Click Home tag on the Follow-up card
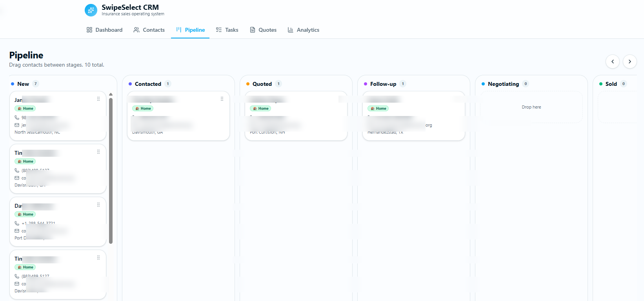Image resolution: width=644 pixels, height=301 pixels. point(378,109)
